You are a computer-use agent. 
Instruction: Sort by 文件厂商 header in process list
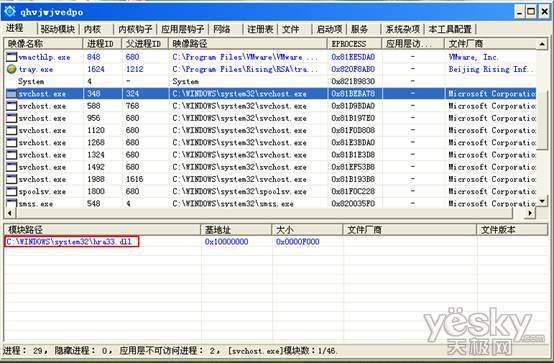(490, 44)
